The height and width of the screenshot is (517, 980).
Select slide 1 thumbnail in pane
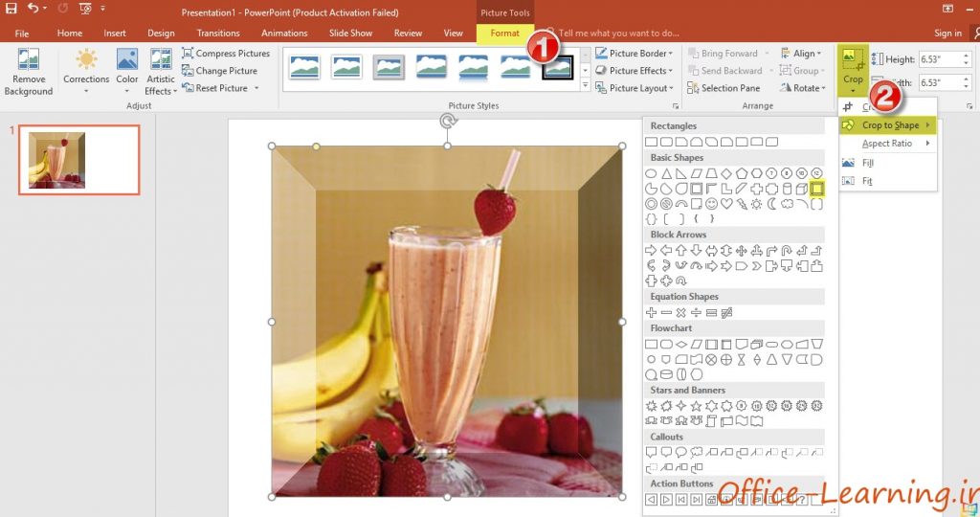[x=78, y=160]
